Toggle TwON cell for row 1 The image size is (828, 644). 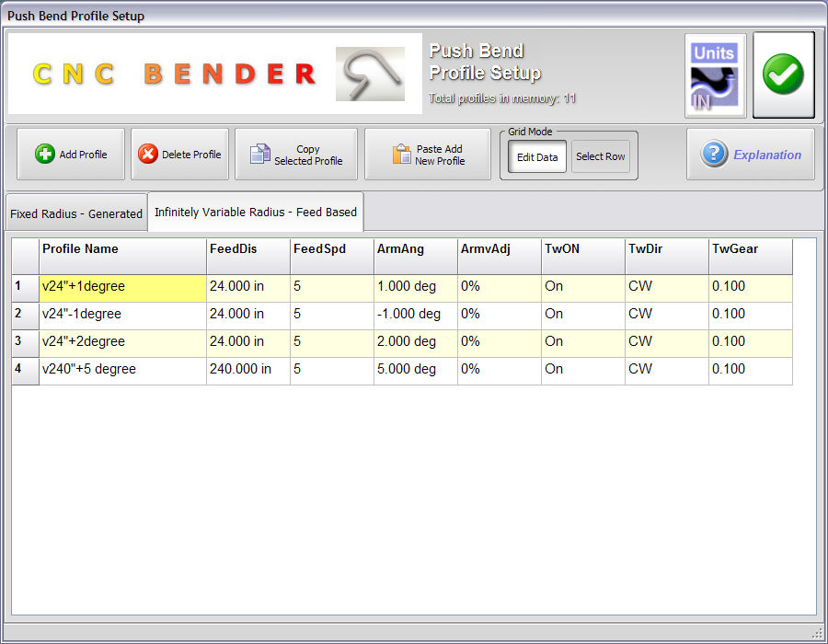[582, 287]
